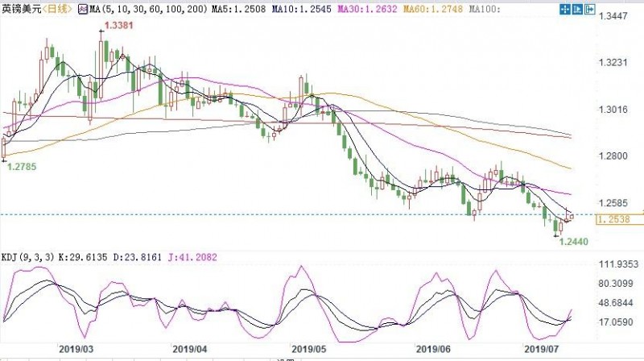The height and width of the screenshot is (361, 644).
Task: Click the K:29.6135 value
Action: [x=83, y=257]
